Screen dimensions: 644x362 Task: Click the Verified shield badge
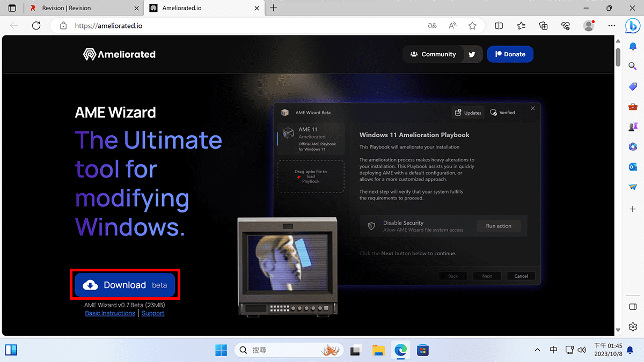(503, 113)
